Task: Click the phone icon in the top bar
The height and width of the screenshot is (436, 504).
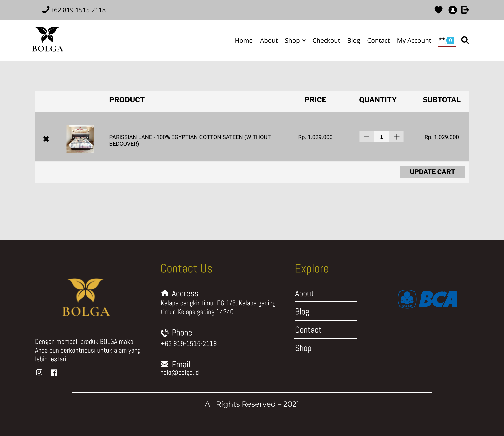Action: (x=46, y=10)
